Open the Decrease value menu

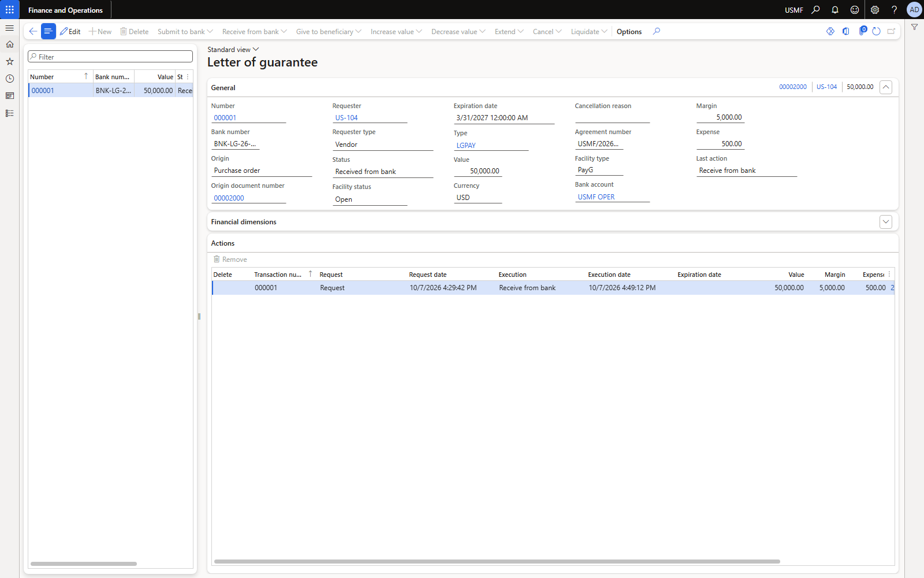pos(459,31)
